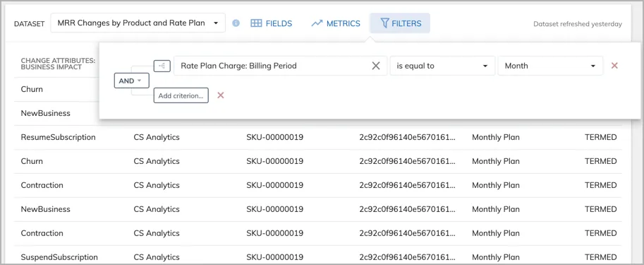The width and height of the screenshot is (644, 265).
Task: Click the add nested group icon
Action: pyautogui.click(x=162, y=66)
